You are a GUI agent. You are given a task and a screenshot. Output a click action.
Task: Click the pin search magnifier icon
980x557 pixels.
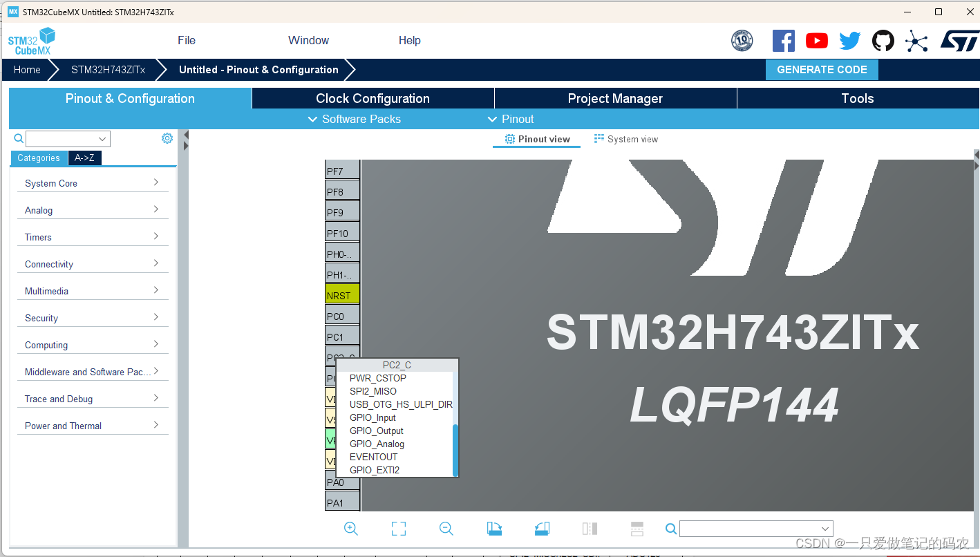670,529
